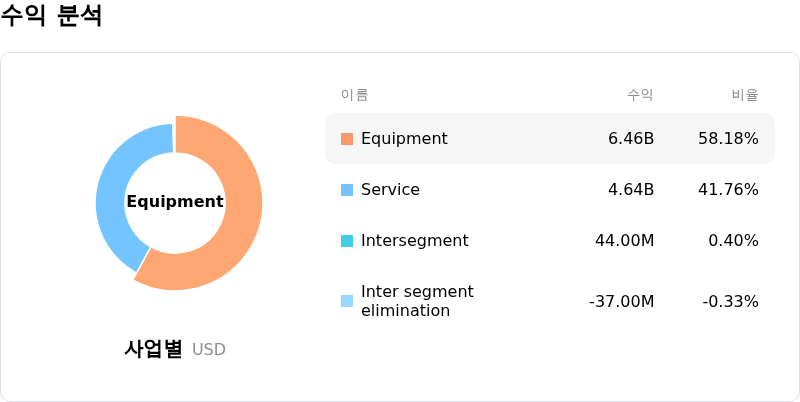Click the 6.46B Equipment revenue value

(631, 139)
